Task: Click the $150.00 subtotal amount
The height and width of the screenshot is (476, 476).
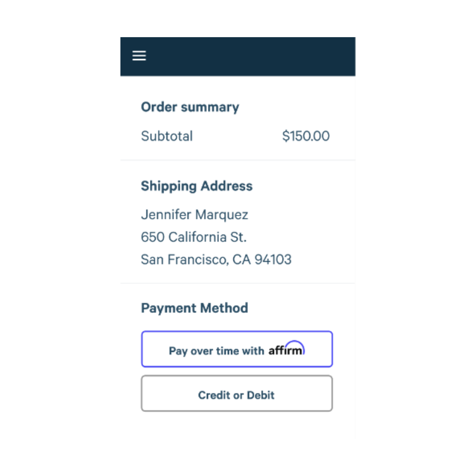Action: [x=305, y=136]
